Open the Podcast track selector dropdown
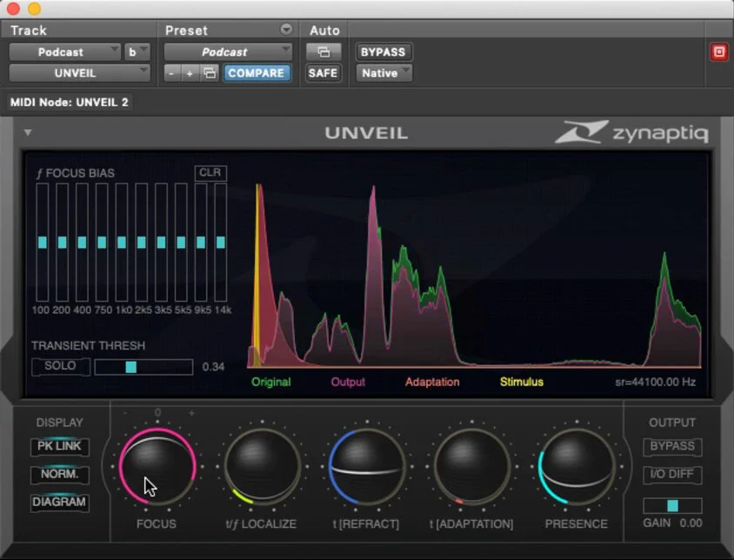734x560 pixels. click(65, 51)
